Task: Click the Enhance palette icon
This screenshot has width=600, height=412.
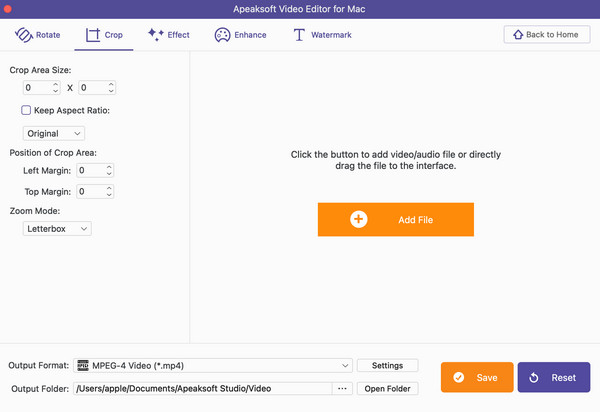Action: pos(222,35)
